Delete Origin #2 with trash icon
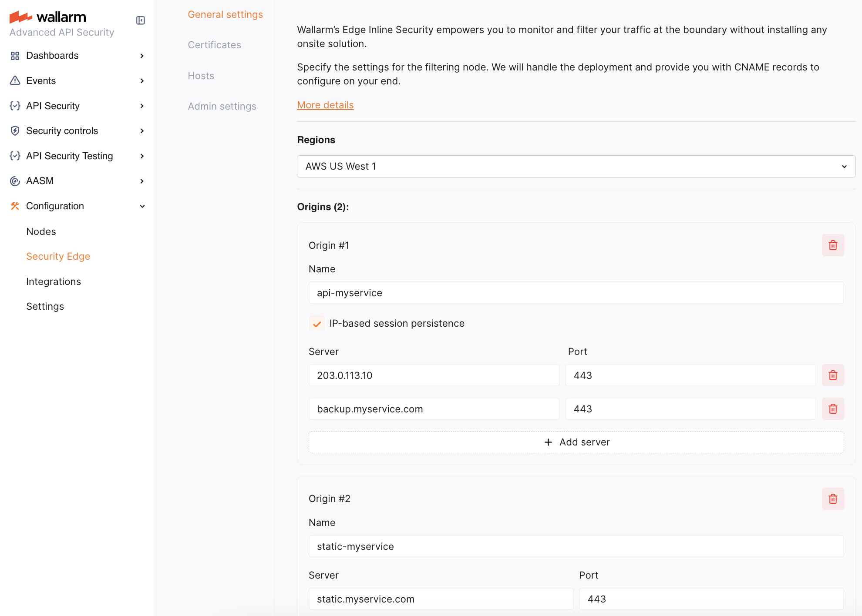862x616 pixels. pyautogui.click(x=832, y=499)
